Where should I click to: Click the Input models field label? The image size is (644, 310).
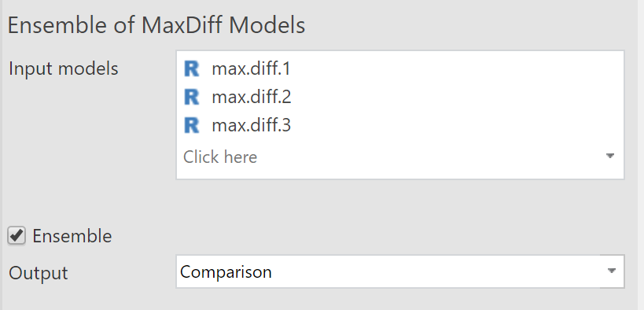pyautogui.click(x=63, y=68)
